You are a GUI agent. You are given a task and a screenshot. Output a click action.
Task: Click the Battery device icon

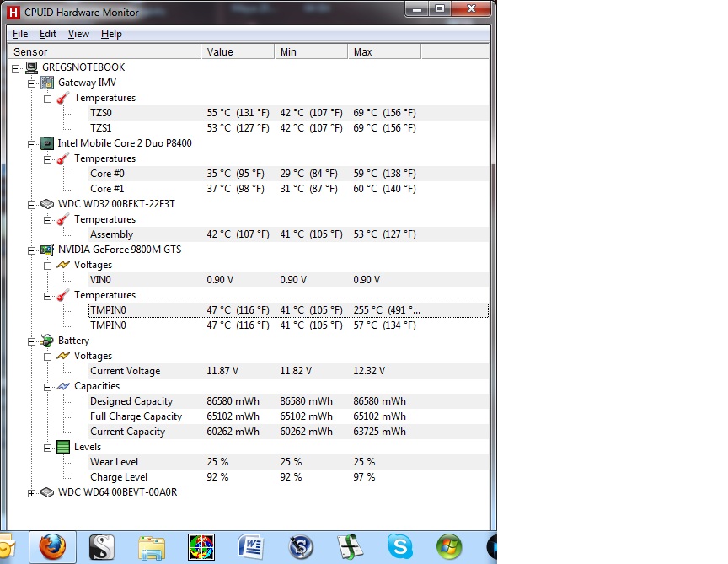coord(47,341)
